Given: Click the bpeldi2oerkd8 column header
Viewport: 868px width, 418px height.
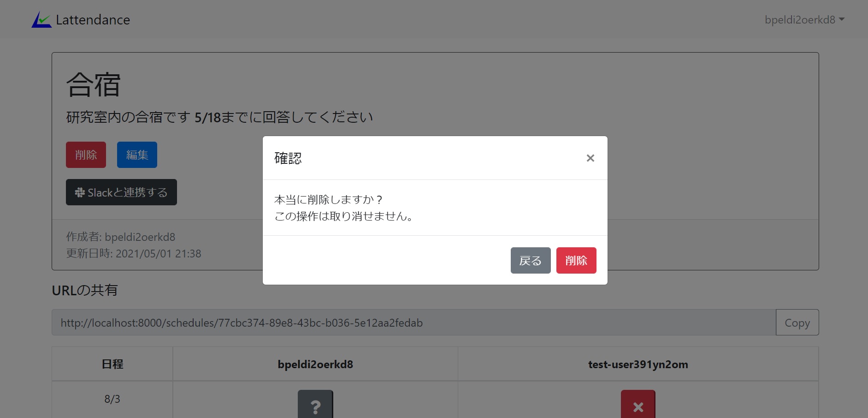Looking at the screenshot, I should point(315,364).
